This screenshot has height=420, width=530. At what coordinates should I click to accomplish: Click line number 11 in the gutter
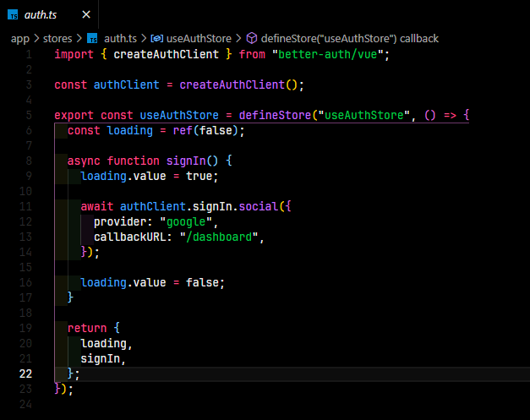click(25, 206)
